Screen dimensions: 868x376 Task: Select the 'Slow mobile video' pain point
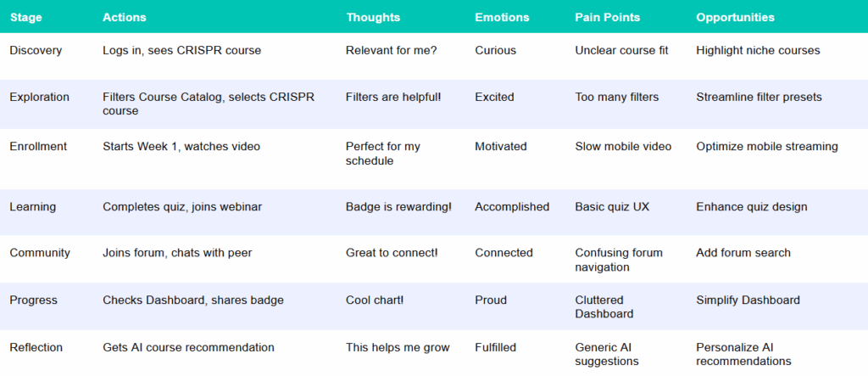point(623,146)
